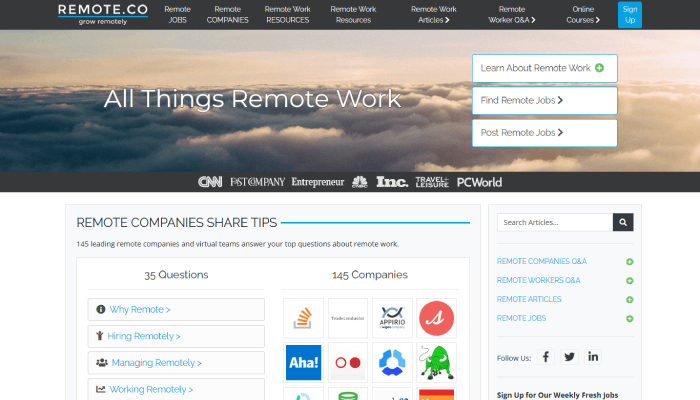This screenshot has width=700, height=400.
Task: Click Post Remote Jobs button
Action: pos(545,133)
